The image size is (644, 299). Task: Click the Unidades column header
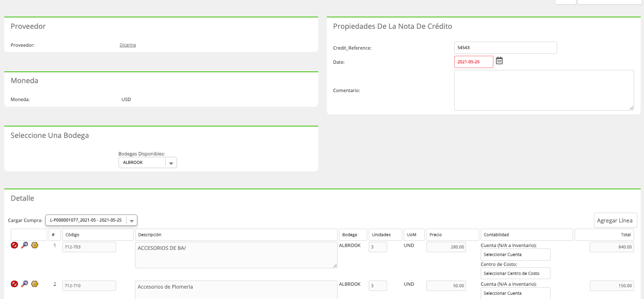pos(385,235)
